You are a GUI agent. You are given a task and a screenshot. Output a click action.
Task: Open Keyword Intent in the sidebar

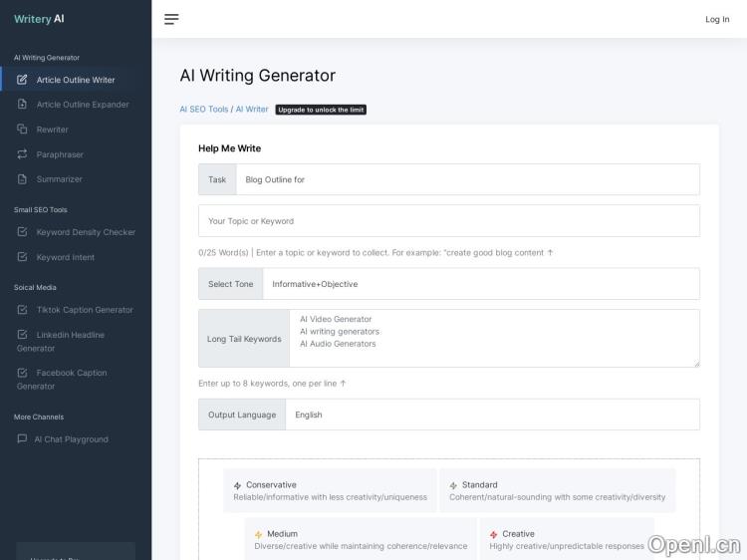pos(66,257)
